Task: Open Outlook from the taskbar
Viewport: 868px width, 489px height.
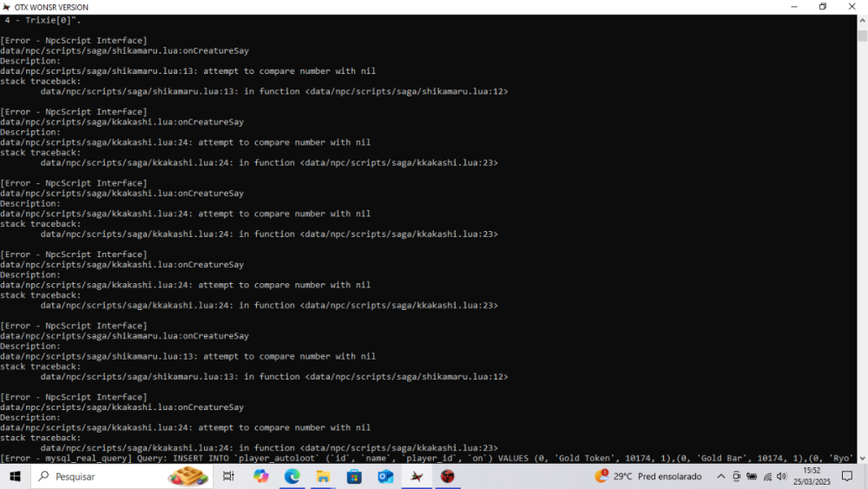Action: (x=385, y=476)
